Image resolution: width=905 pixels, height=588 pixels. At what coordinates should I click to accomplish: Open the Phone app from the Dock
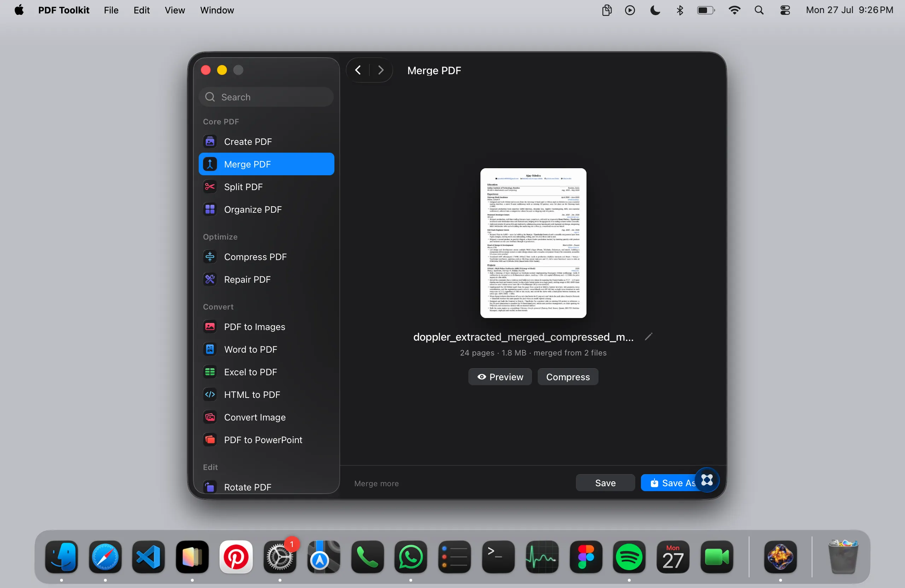(x=367, y=557)
